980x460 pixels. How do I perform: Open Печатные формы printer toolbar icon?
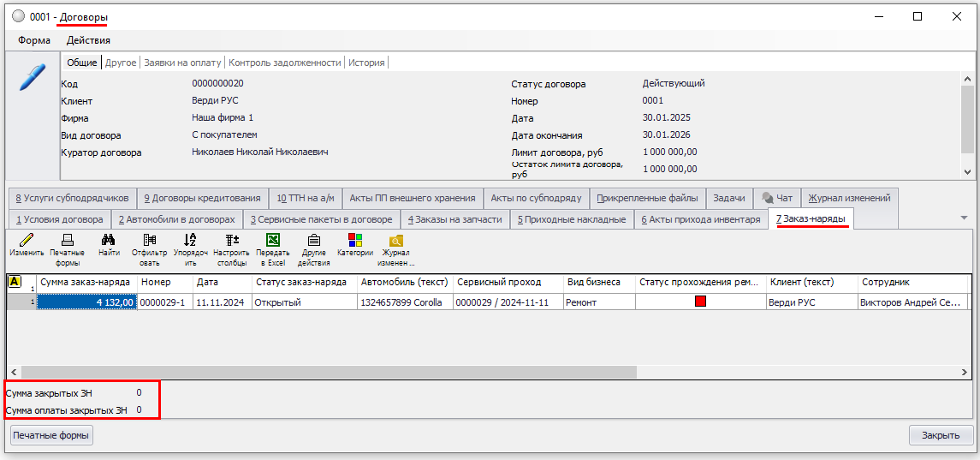67,241
